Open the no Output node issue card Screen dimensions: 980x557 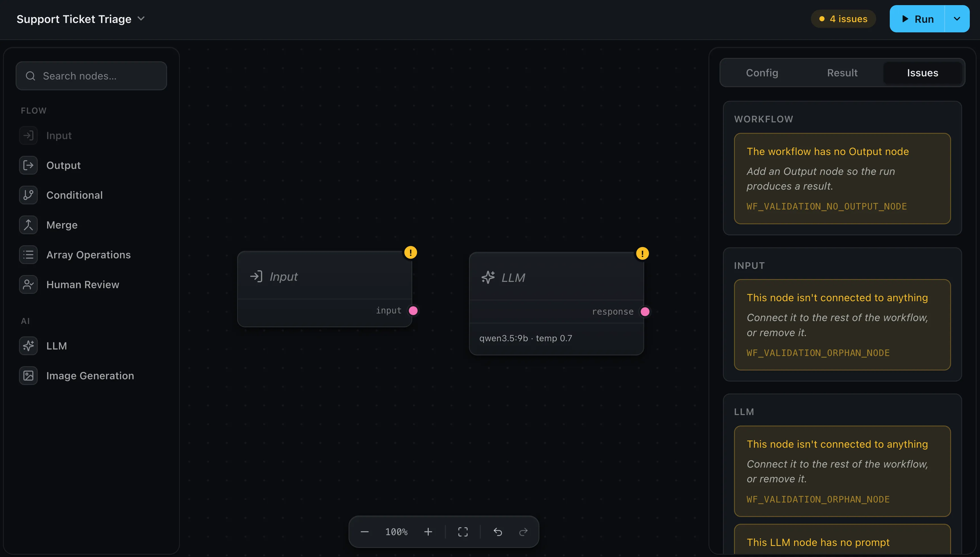[x=842, y=179]
